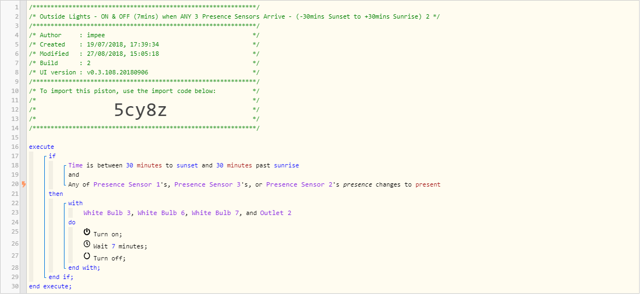The image size is (644, 296).
Task: Click the 'execute' keyword on line 16
Action: pyautogui.click(x=42, y=147)
